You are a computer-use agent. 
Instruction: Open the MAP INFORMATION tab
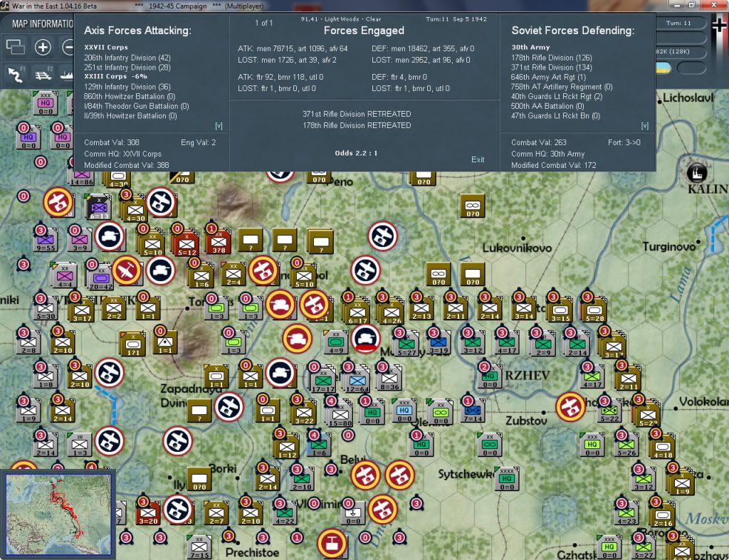(x=42, y=23)
